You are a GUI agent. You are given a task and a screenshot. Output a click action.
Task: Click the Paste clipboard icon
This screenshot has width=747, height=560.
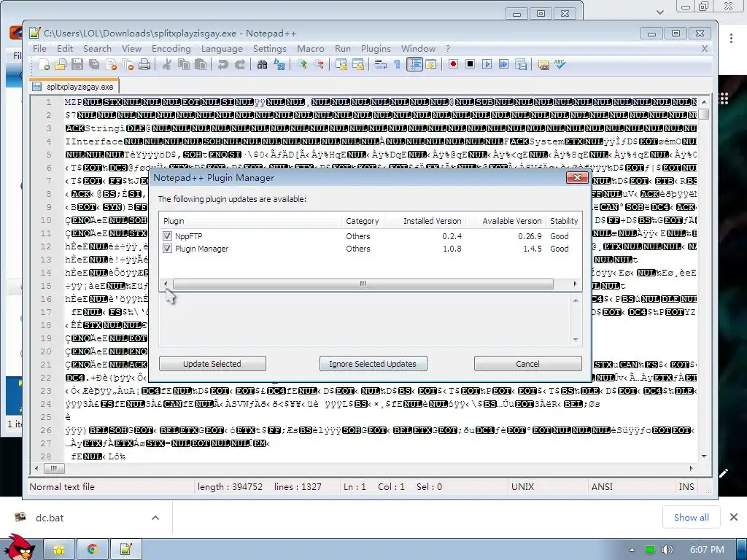(201, 64)
